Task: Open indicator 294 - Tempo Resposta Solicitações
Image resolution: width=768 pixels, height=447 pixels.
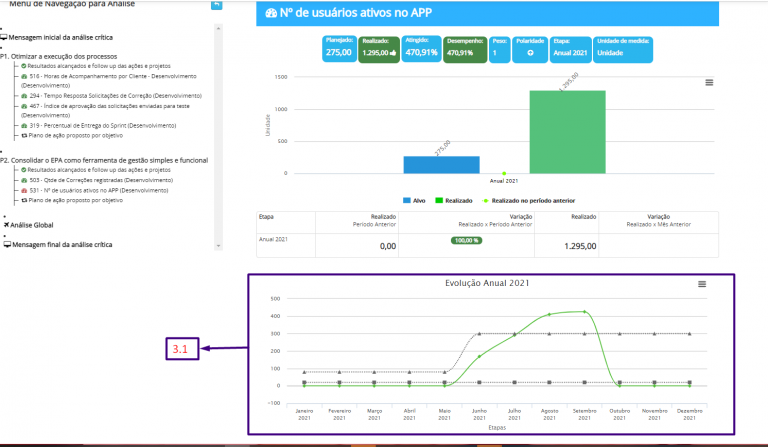Action: point(116,96)
